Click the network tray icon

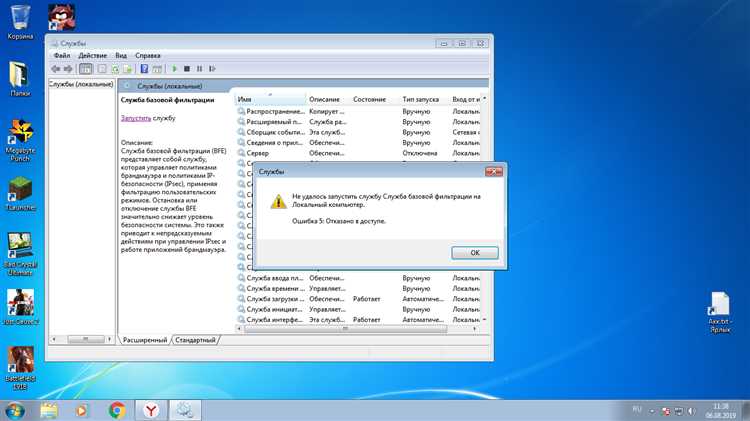(x=679, y=411)
